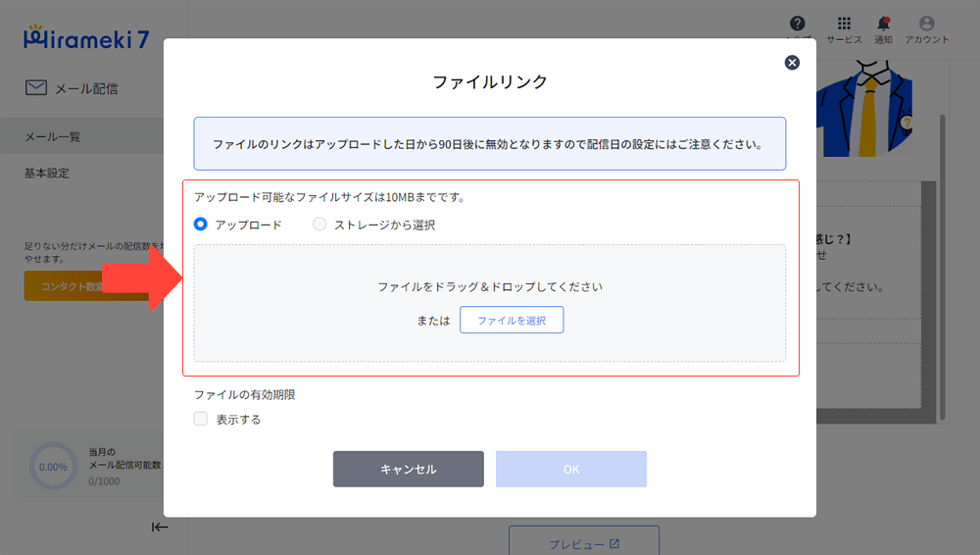Open メール一覧 in the sidebar
This screenshot has height=555, width=980.
(x=81, y=136)
